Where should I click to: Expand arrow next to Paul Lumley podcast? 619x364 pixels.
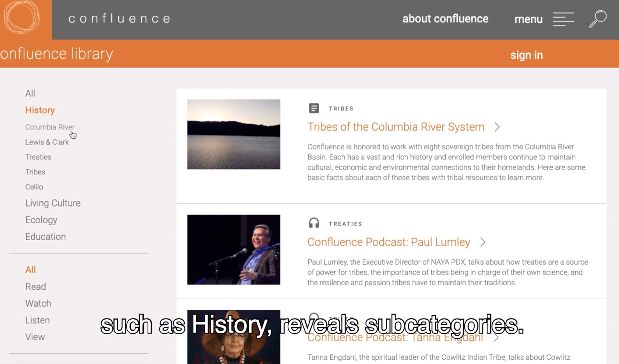click(x=483, y=242)
